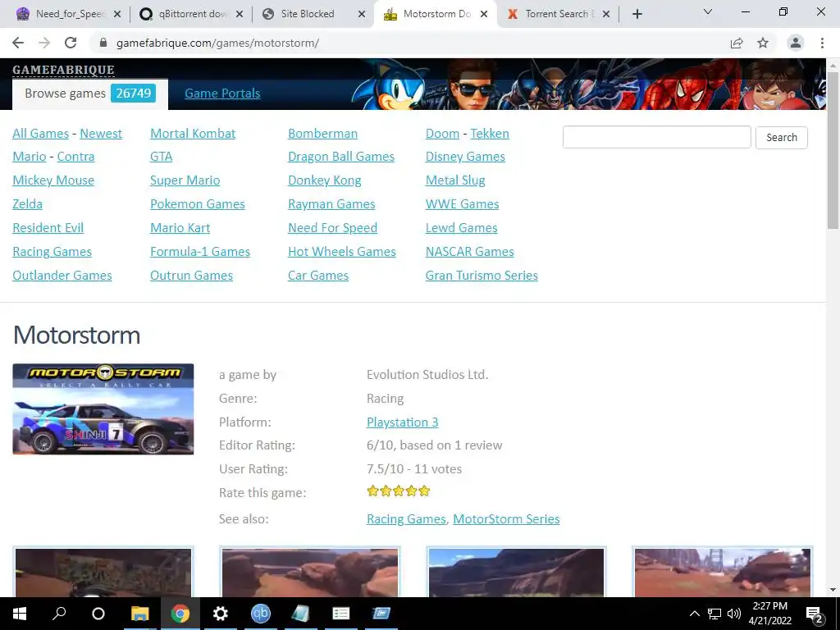Reload the Motorstorm page

[71, 43]
